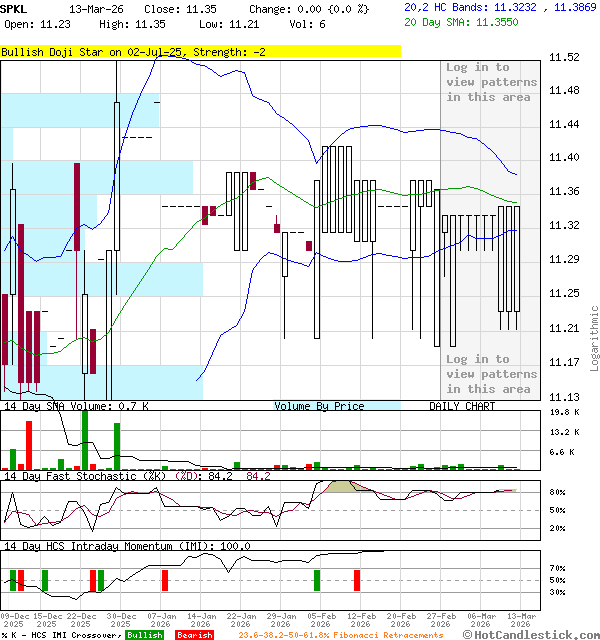
Task: Click the red Bearish legend badge
Action: (194, 635)
